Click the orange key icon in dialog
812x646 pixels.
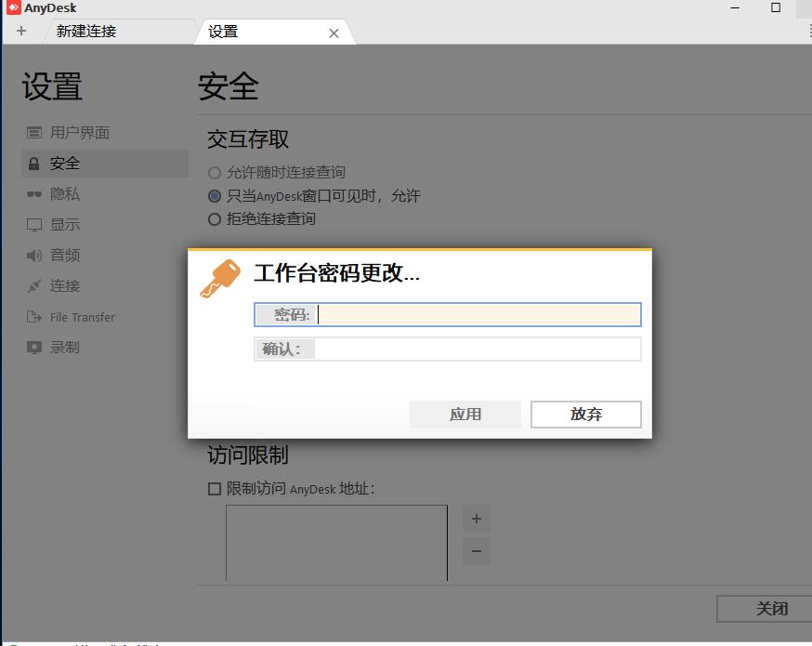(x=220, y=279)
